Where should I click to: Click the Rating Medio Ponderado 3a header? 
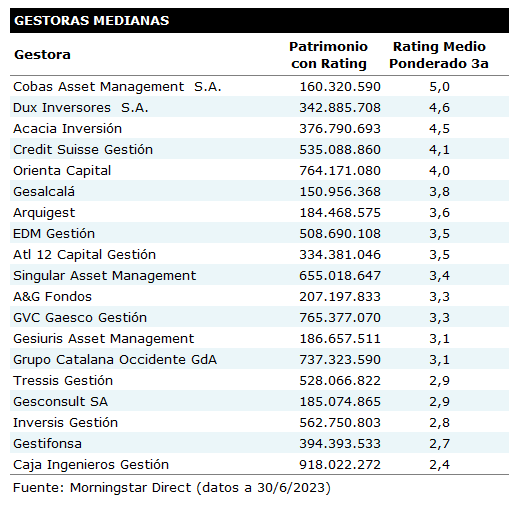pyautogui.click(x=439, y=55)
